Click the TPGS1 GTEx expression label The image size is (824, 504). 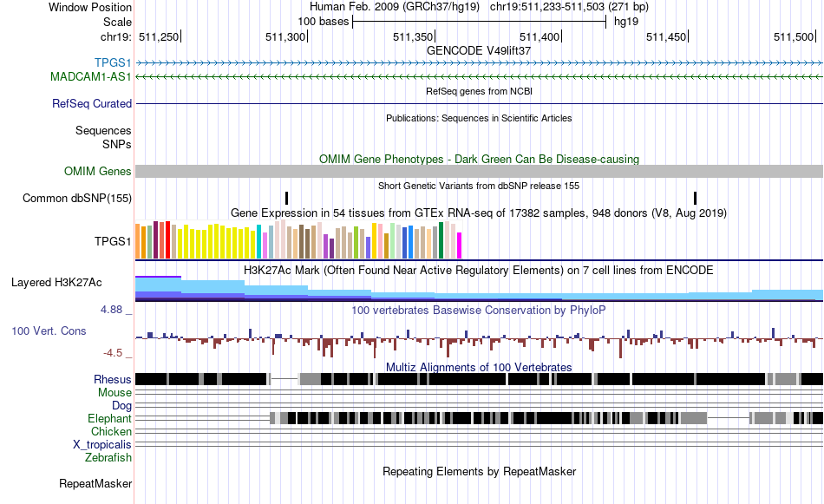[113, 241]
